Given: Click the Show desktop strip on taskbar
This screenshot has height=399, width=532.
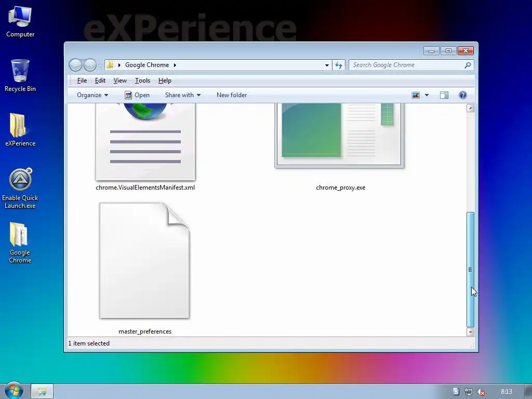Looking at the screenshot, I should tap(528, 392).
